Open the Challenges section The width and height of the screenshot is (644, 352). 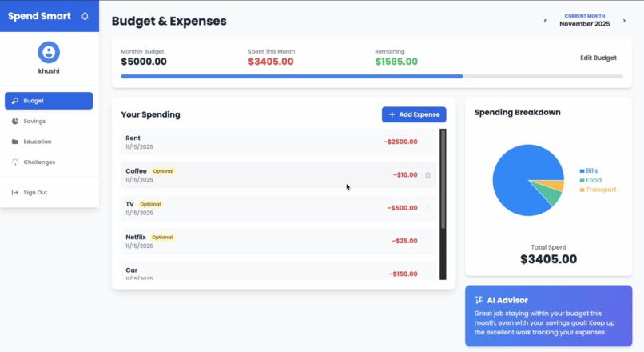click(x=49, y=162)
